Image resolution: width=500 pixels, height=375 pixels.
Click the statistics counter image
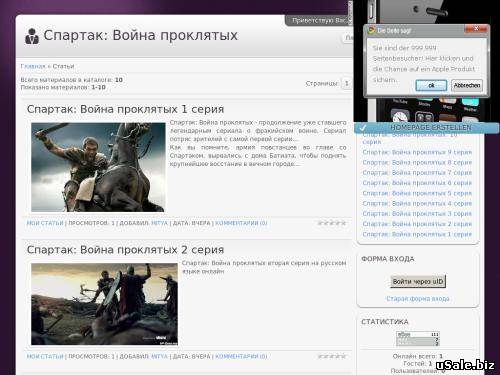[418, 339]
